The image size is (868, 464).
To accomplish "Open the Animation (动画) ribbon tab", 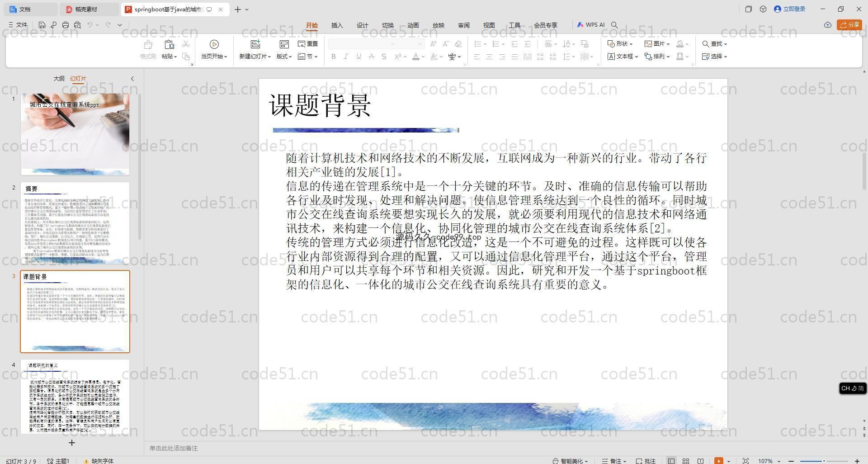I will (413, 25).
